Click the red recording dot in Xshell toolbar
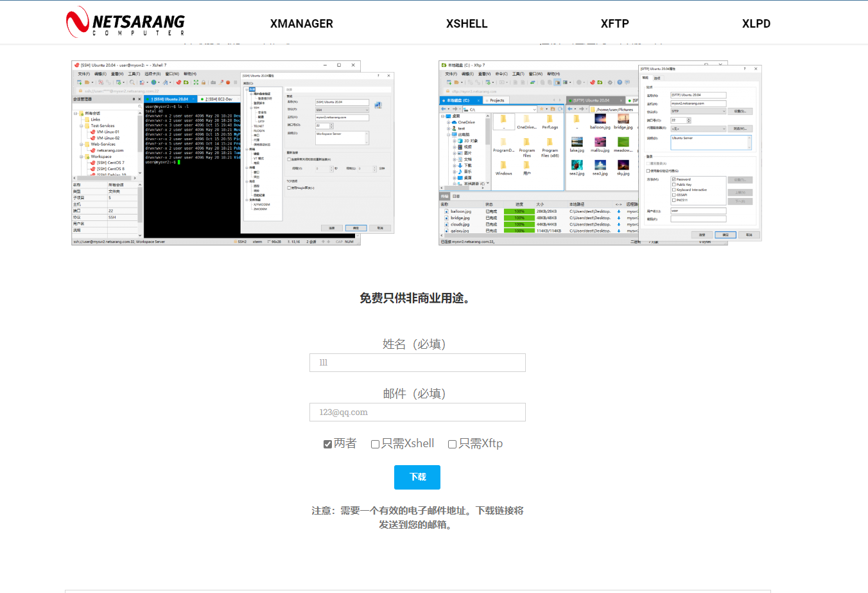The width and height of the screenshot is (868, 593). (x=228, y=82)
